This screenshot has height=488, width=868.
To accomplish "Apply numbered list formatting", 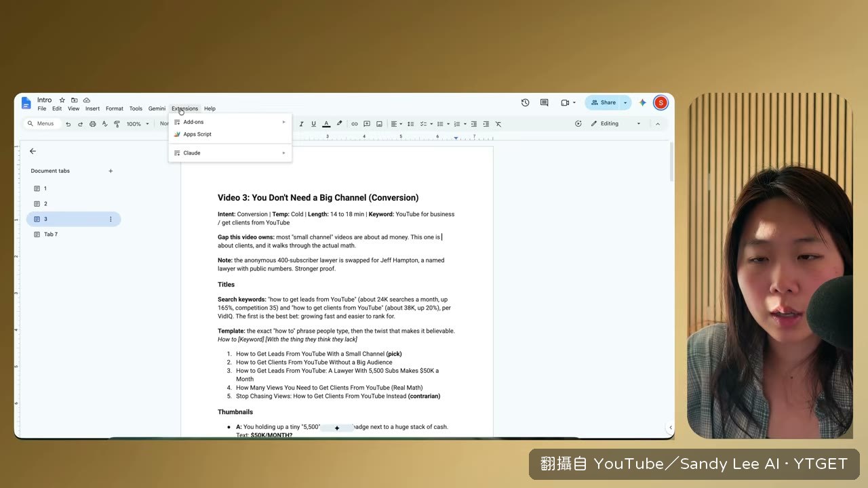I will (457, 124).
